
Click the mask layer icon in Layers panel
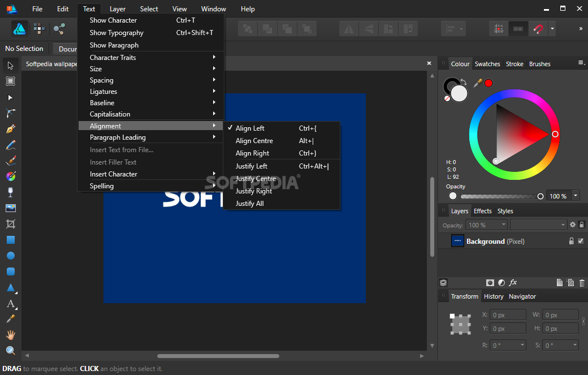pyautogui.click(x=490, y=283)
